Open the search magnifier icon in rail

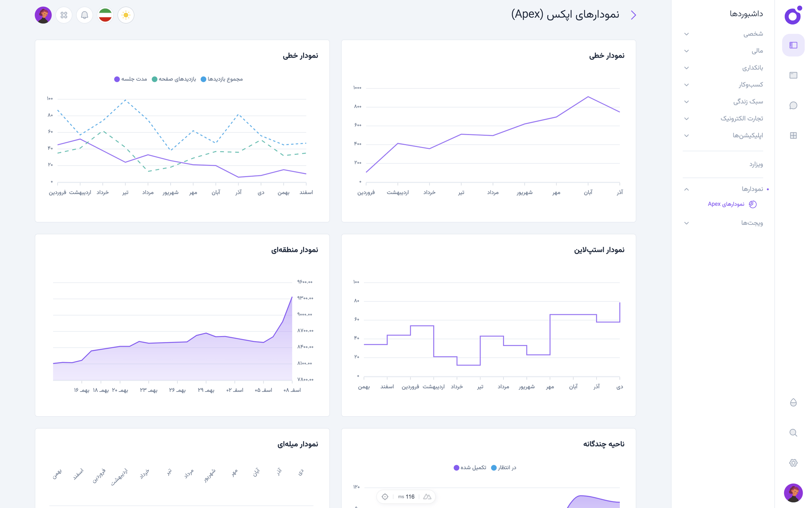(x=793, y=432)
